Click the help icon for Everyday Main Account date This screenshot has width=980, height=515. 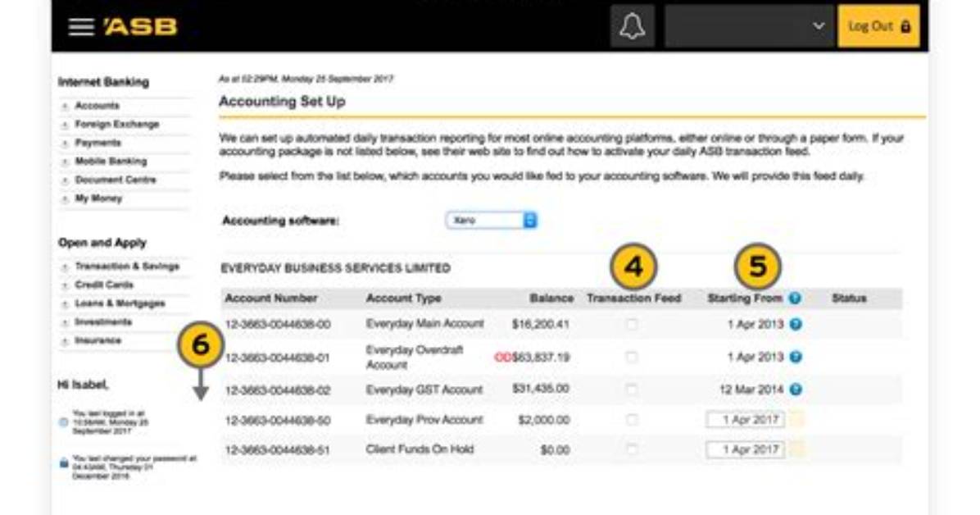coord(796,324)
